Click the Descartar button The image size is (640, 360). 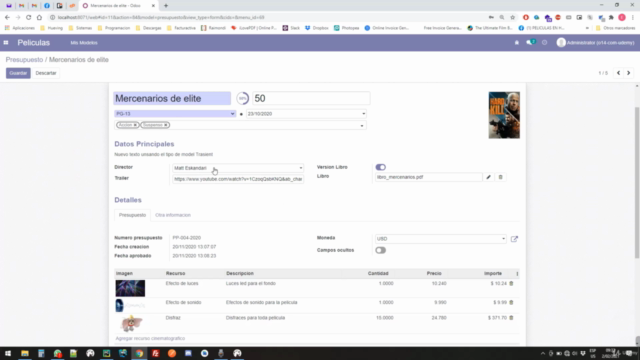(46, 73)
